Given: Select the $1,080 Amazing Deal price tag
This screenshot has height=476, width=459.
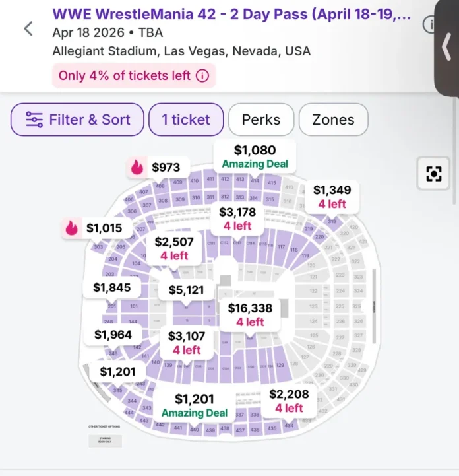Looking at the screenshot, I should pyautogui.click(x=255, y=156).
